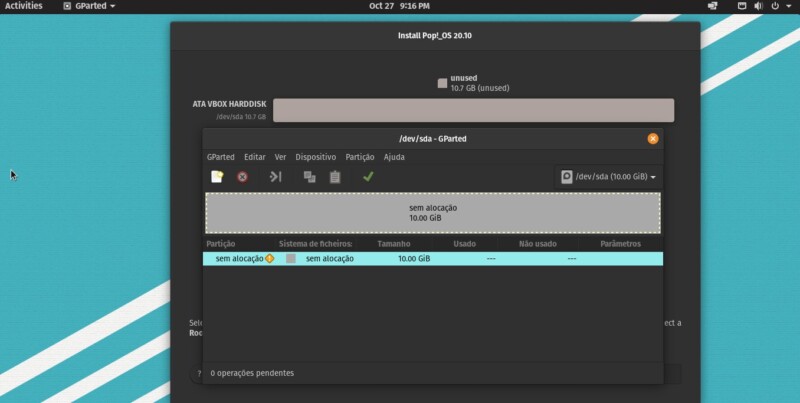This screenshot has width=800, height=403.
Task: Click the Tamanho column header
Action: tap(394, 243)
